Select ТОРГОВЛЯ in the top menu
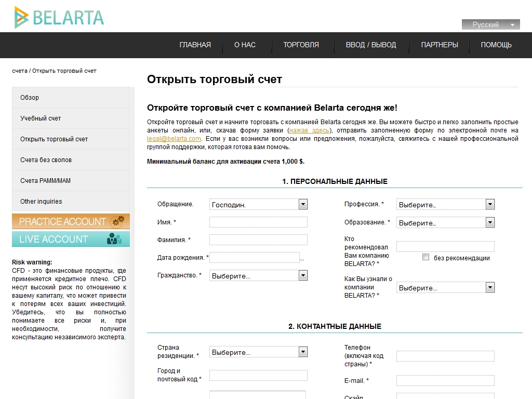 pyautogui.click(x=301, y=45)
